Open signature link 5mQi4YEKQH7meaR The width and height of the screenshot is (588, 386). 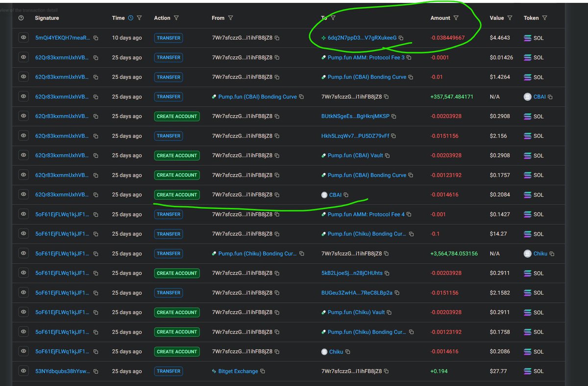coord(63,38)
